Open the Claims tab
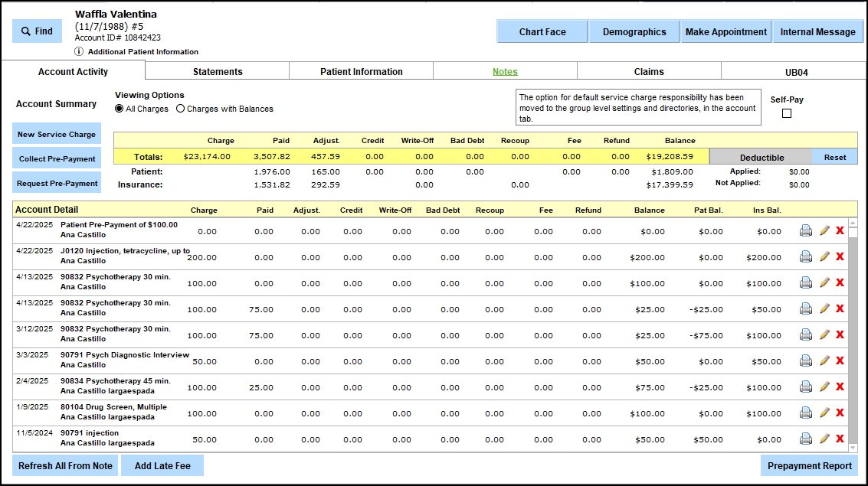Viewport: 868px width, 486px height. click(649, 72)
